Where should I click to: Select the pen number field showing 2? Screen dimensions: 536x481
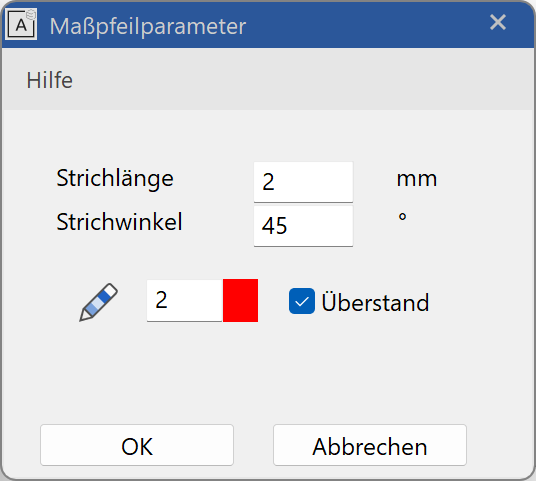pyautogui.click(x=185, y=300)
